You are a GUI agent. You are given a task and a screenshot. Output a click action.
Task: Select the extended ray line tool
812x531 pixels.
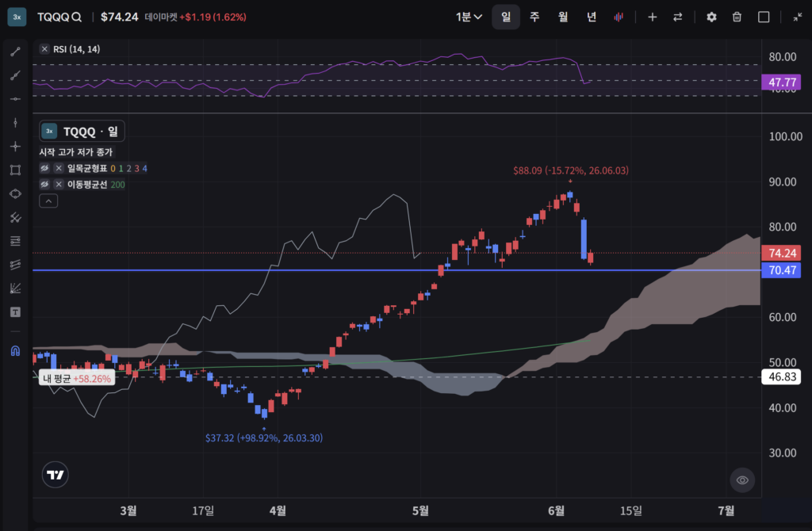click(x=16, y=75)
